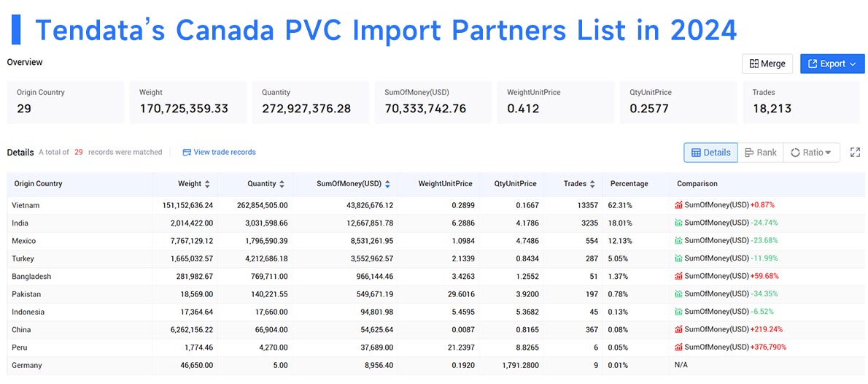868x384 pixels.
Task: Click the Origin Country column header
Action: pos(38,183)
